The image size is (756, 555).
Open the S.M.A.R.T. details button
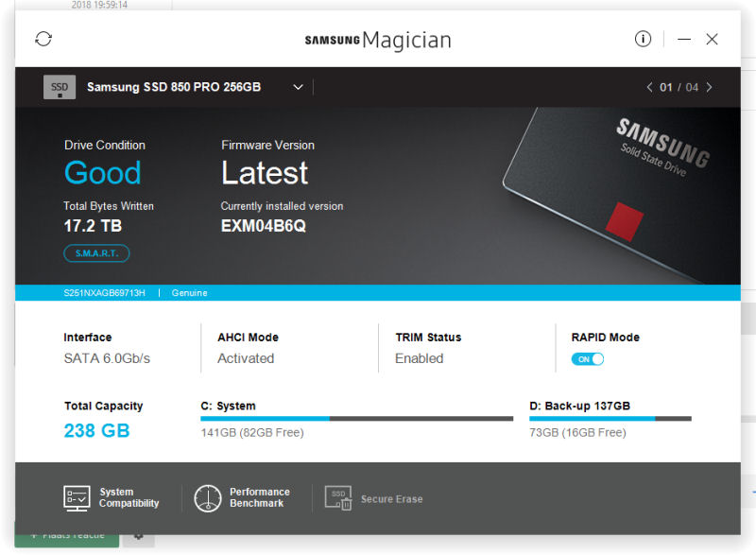[96, 253]
